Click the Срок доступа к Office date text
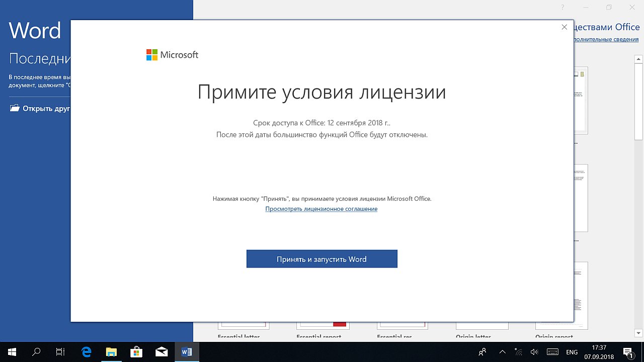 (322, 123)
